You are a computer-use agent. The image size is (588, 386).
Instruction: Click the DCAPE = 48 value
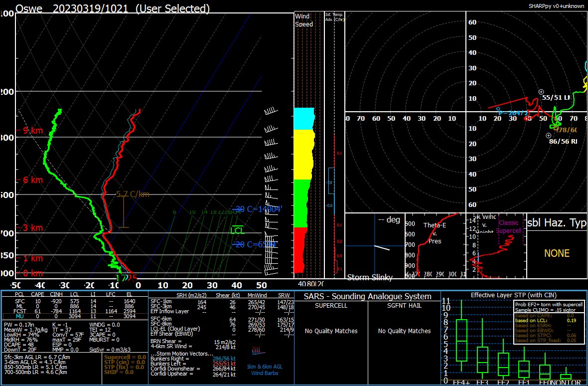coord(18,345)
